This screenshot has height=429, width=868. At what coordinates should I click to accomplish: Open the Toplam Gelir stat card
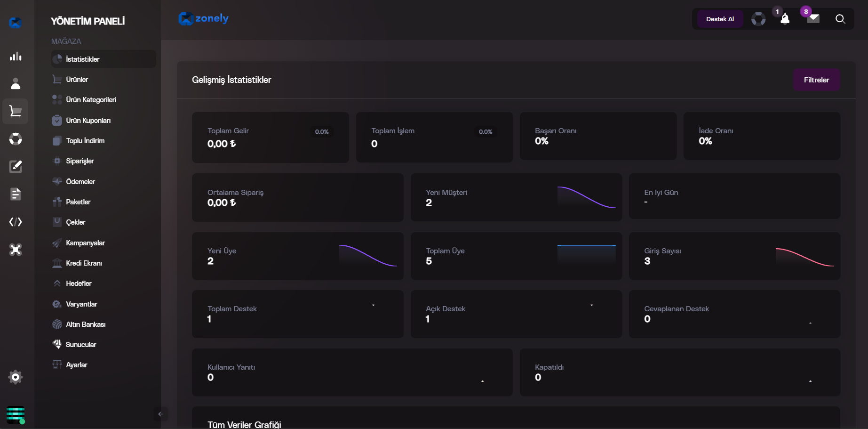271,137
